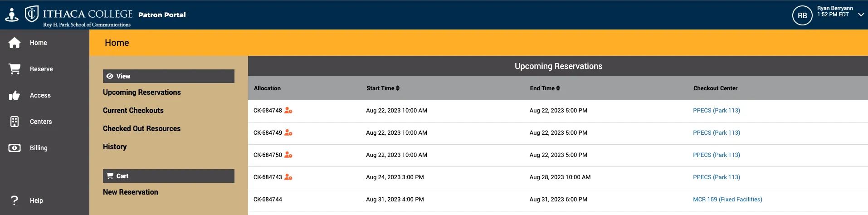Click the Home house icon in sidebar
Viewport: 868px width, 215px height.
[15, 43]
